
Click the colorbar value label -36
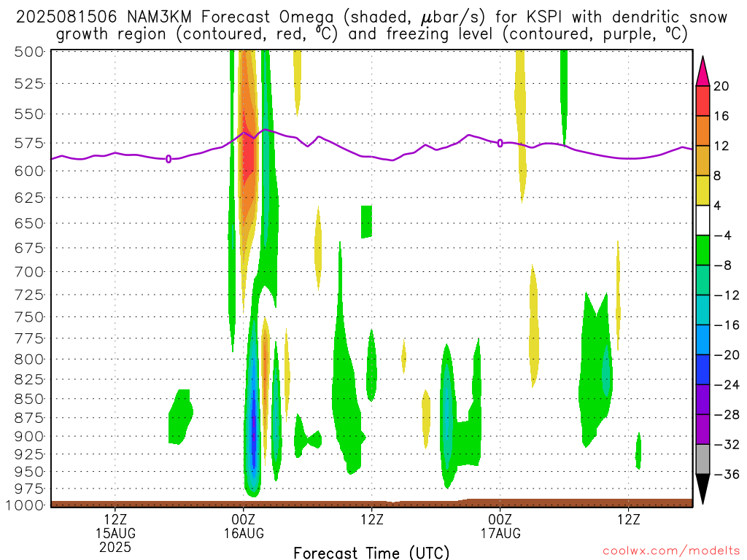point(727,474)
